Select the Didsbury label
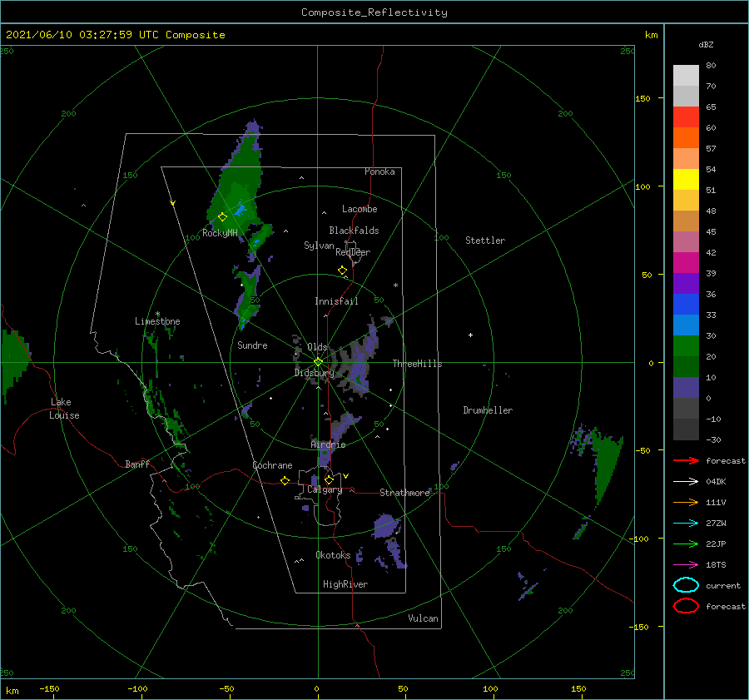 pyautogui.click(x=314, y=373)
